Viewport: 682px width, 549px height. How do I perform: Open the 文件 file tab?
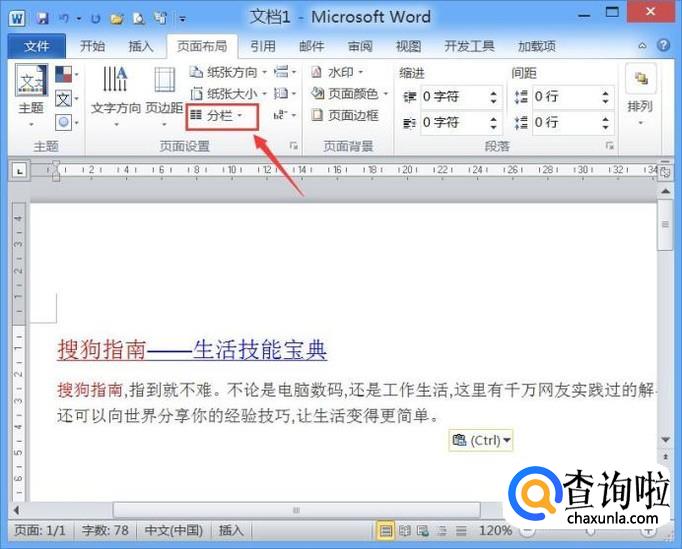37,46
